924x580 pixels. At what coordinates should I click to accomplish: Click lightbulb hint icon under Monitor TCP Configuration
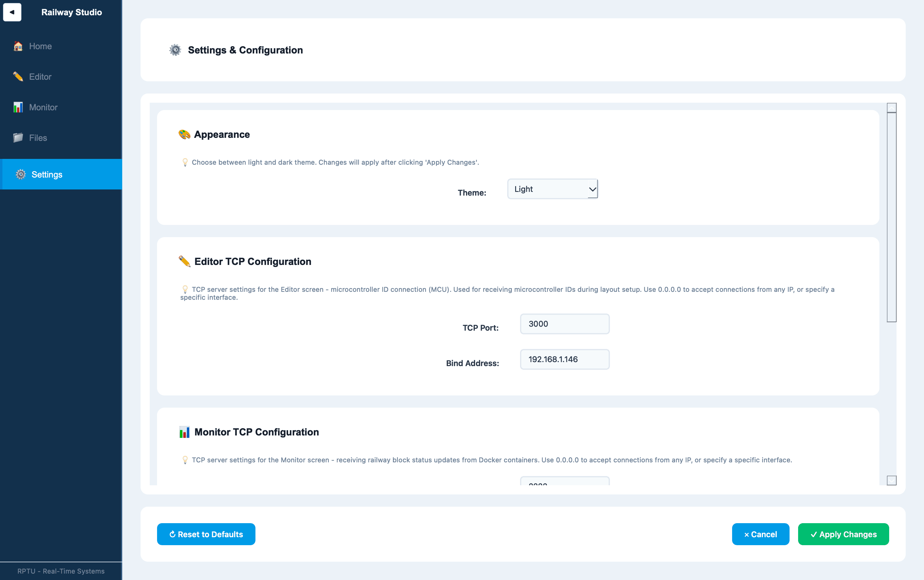pyautogui.click(x=185, y=460)
